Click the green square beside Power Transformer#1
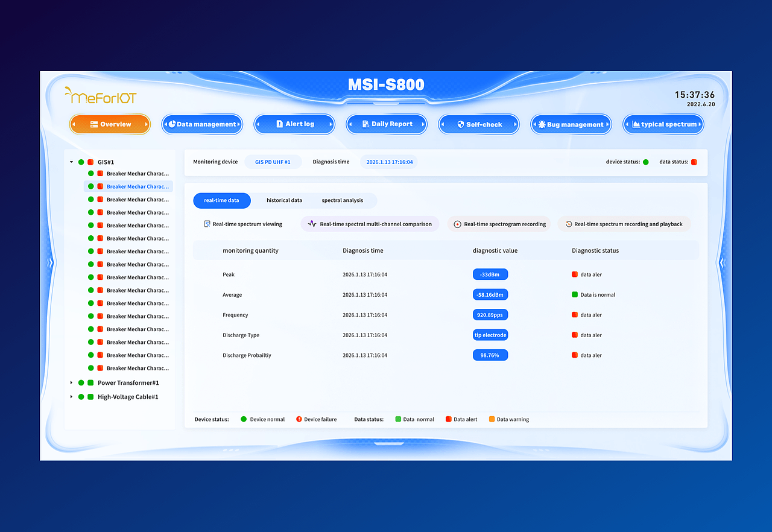This screenshot has height=532, width=772. (x=90, y=382)
